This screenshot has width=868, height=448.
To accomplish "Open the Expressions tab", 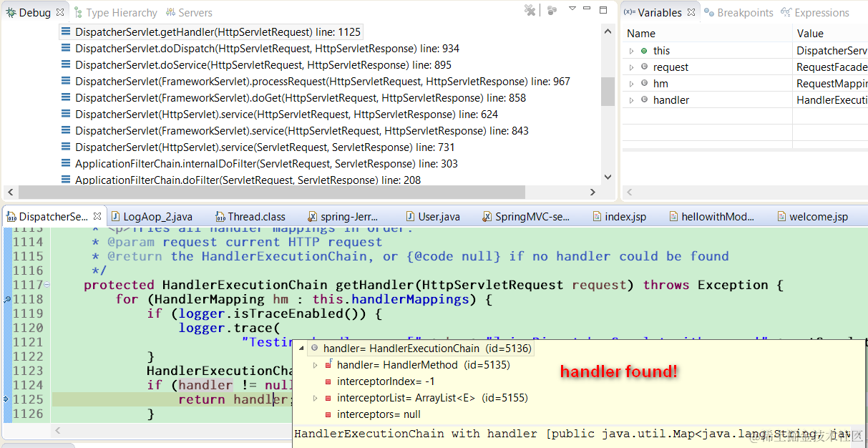I will pyautogui.click(x=815, y=13).
